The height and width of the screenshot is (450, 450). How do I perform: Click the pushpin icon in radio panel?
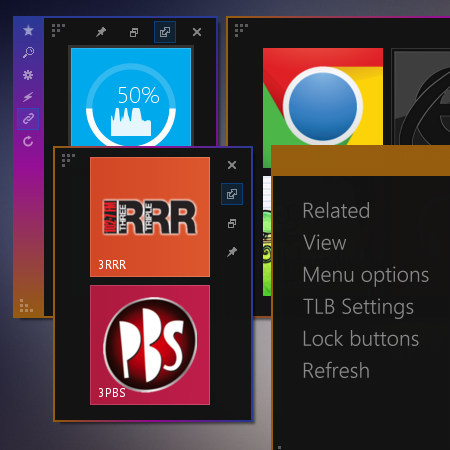click(232, 252)
